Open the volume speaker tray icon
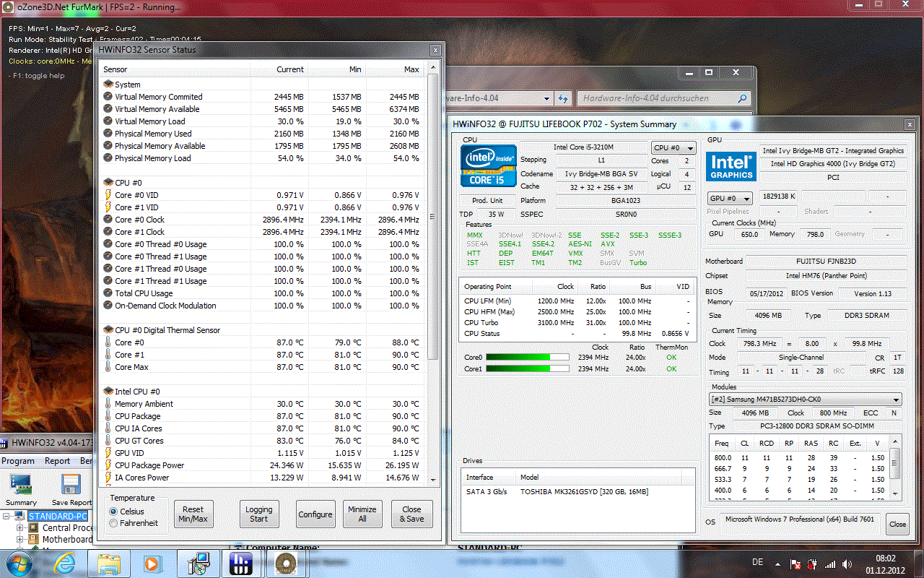The image size is (924, 578). 847,564
